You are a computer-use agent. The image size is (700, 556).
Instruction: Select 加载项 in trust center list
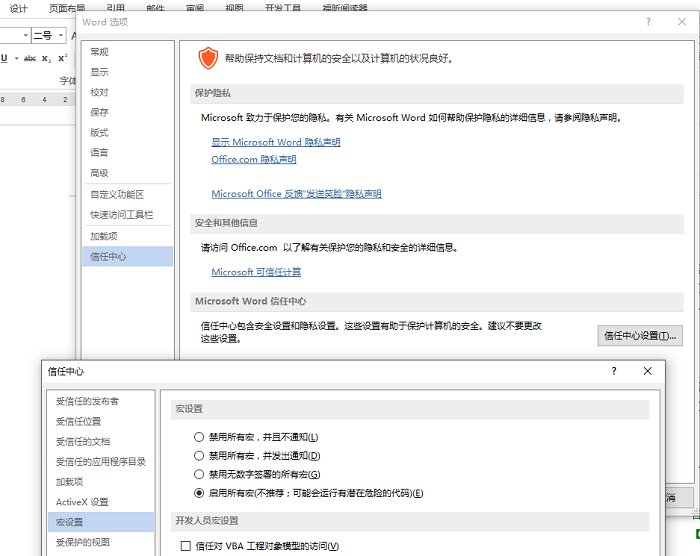[x=101, y=482]
